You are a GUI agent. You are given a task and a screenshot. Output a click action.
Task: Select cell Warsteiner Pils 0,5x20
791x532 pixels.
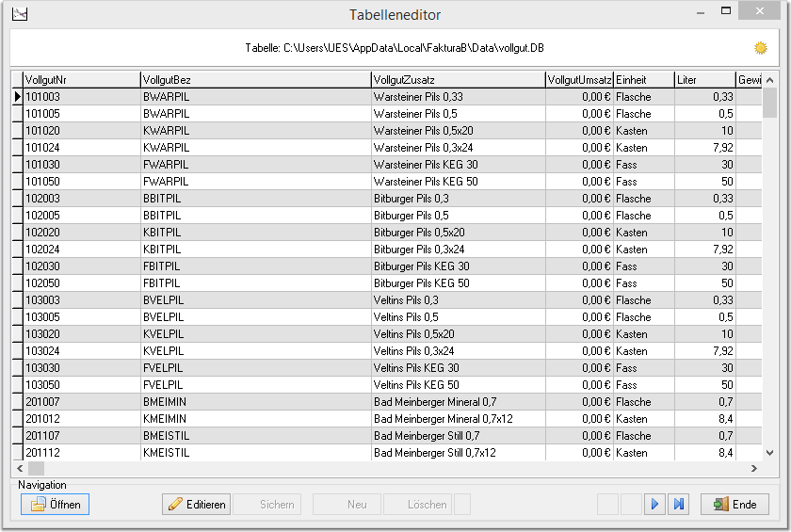pos(459,131)
